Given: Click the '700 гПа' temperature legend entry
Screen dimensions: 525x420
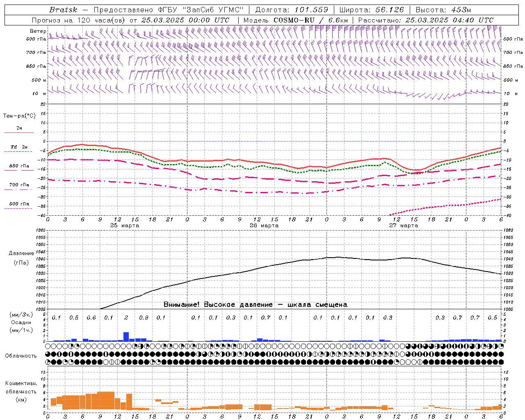Looking at the screenshot, I should pyautogui.click(x=19, y=185).
